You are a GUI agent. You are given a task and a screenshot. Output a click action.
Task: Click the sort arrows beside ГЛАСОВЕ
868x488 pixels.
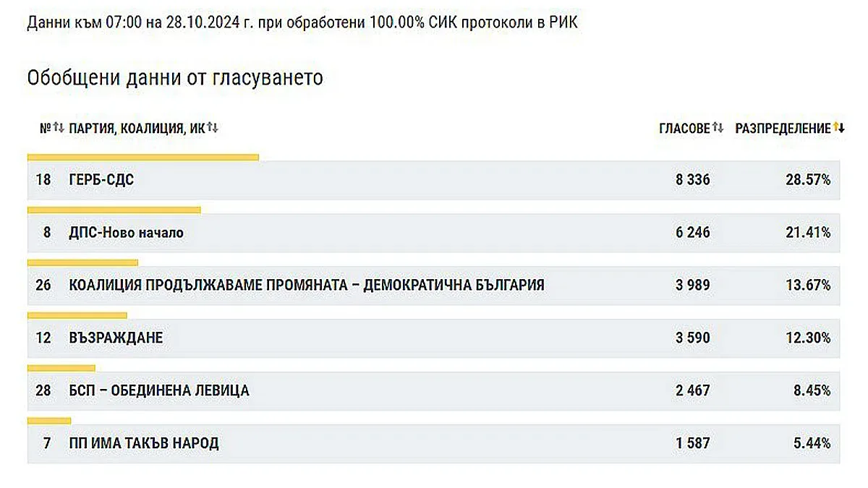click(x=718, y=128)
